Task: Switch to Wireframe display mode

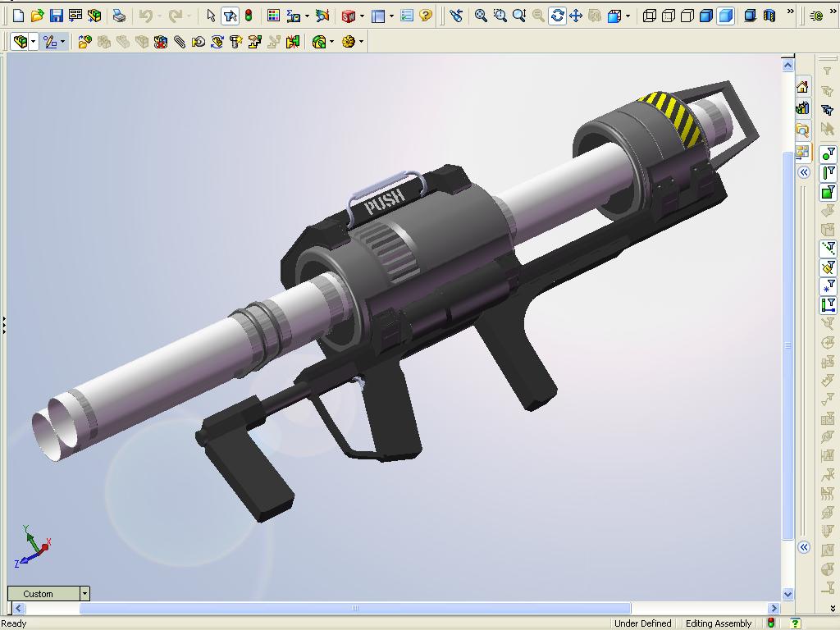Action: [650, 16]
